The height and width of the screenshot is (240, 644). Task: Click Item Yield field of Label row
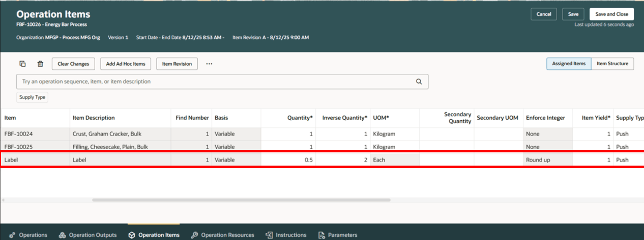coord(593,160)
